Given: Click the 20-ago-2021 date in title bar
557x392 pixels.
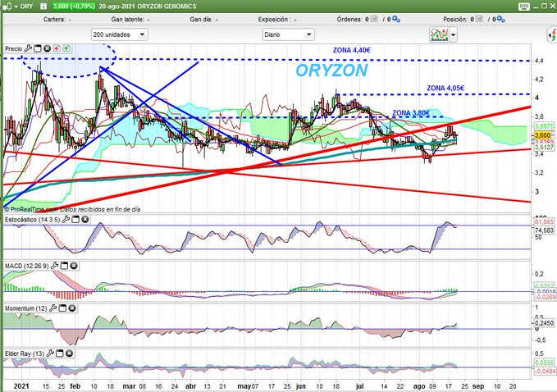Looking at the screenshot, I should (116, 7).
